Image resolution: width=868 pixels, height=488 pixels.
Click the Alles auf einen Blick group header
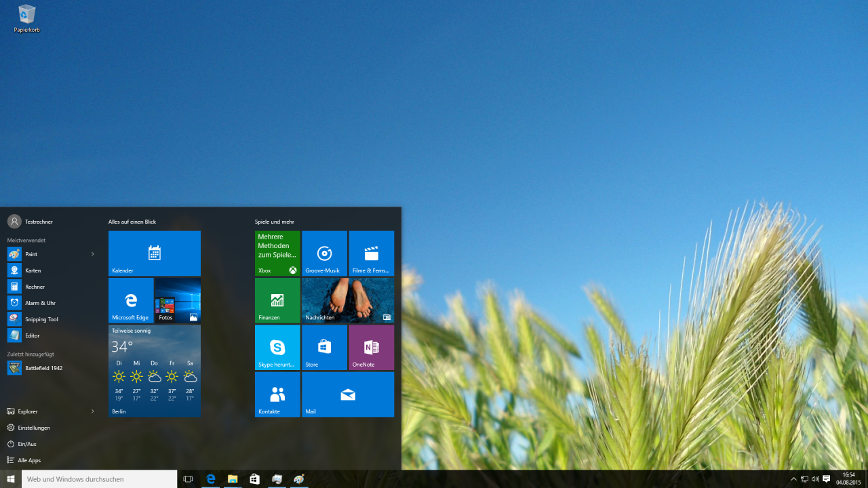(132, 222)
